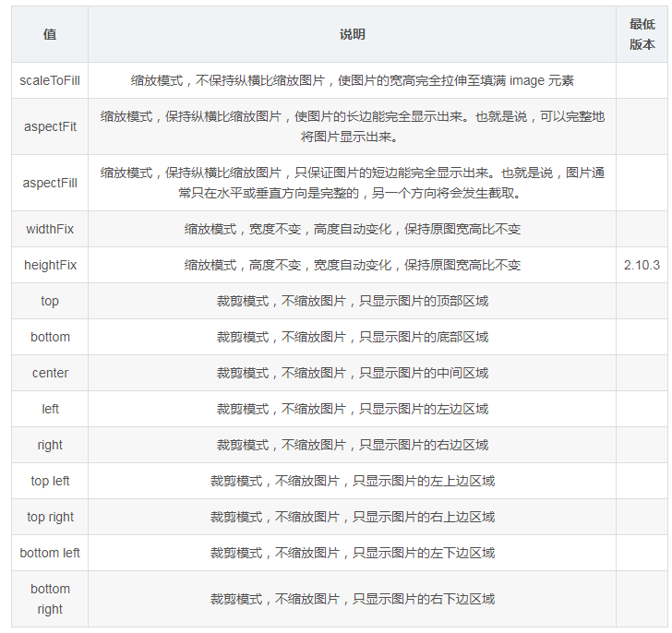Click description 只显示图片的底部区域
672x633 pixels.
pos(353,337)
